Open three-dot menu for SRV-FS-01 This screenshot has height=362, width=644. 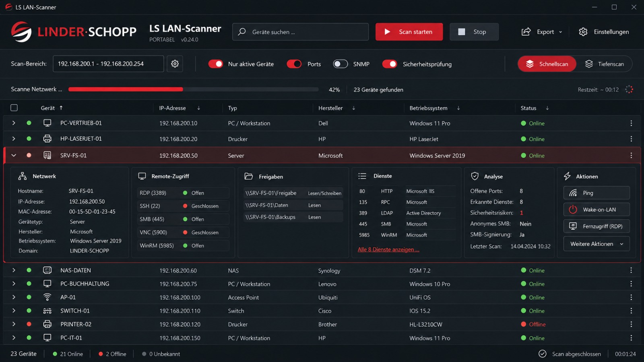[x=631, y=155]
